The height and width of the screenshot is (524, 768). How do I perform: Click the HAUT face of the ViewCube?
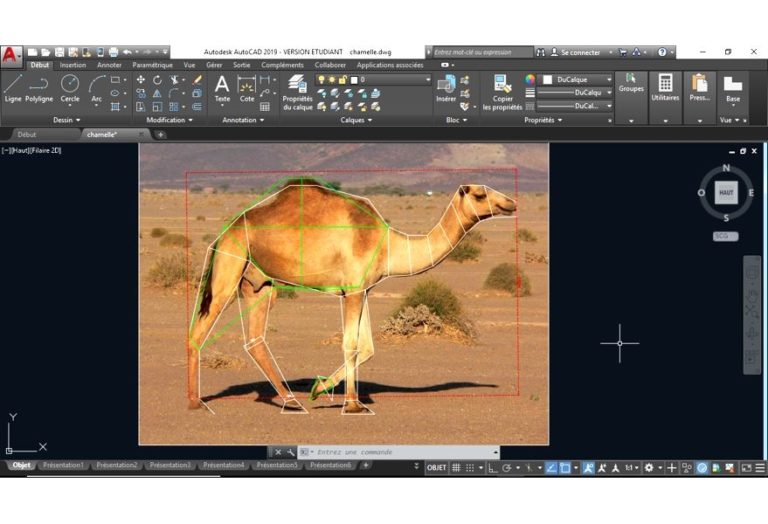(725, 192)
